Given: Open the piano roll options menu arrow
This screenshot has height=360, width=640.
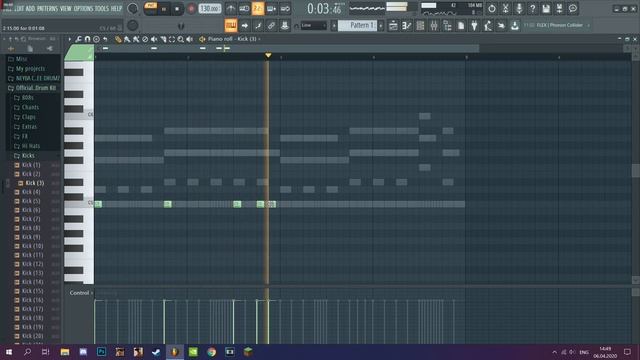Looking at the screenshot, I should [70, 39].
